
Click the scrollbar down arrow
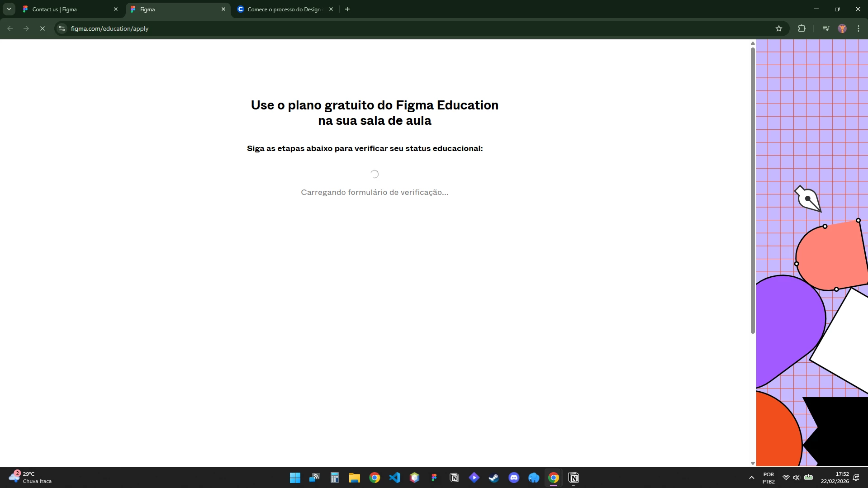pos(753,463)
